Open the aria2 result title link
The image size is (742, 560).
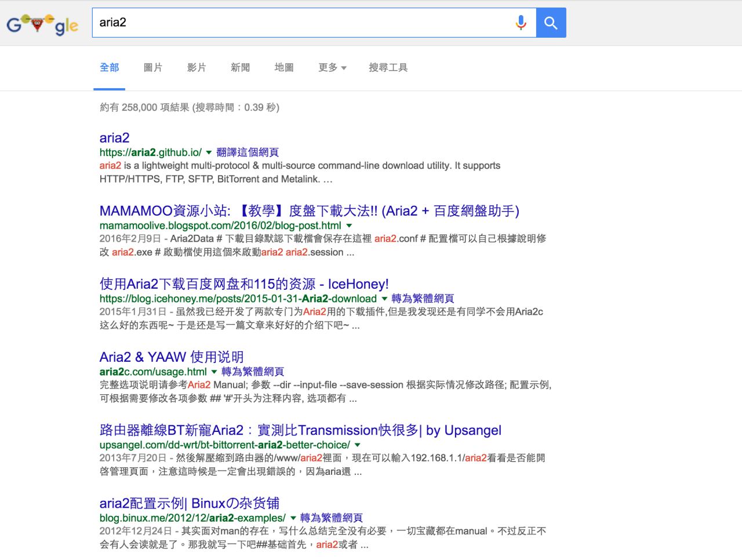114,138
